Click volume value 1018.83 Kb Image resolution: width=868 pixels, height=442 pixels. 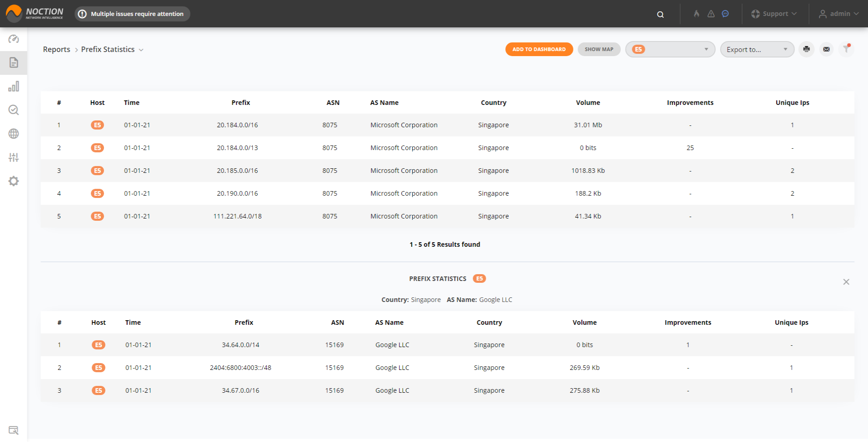[588, 171]
